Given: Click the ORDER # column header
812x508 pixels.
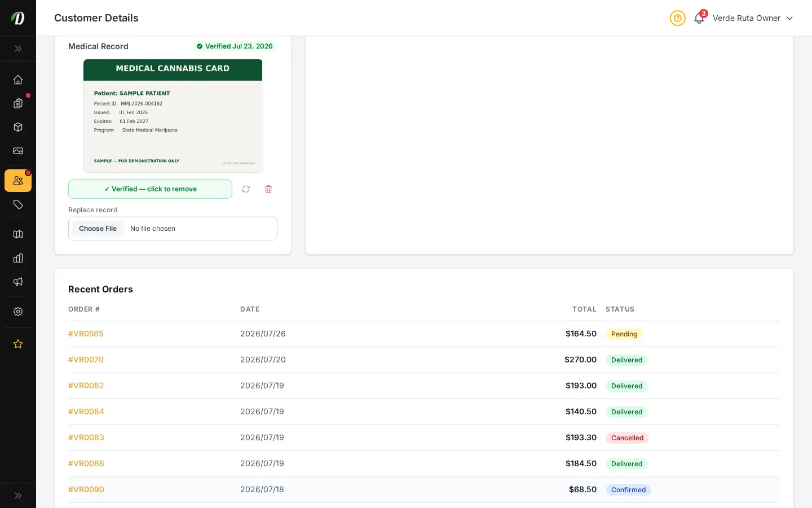Looking at the screenshot, I should click(84, 309).
